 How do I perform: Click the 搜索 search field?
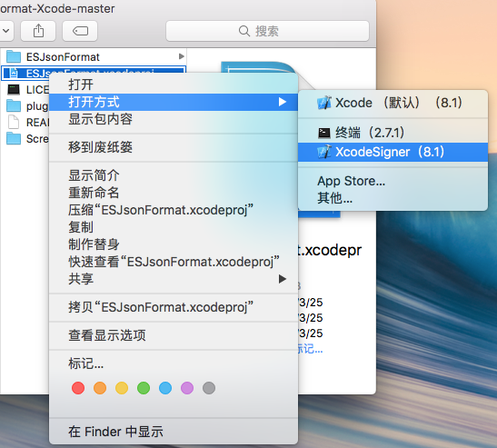(x=267, y=31)
